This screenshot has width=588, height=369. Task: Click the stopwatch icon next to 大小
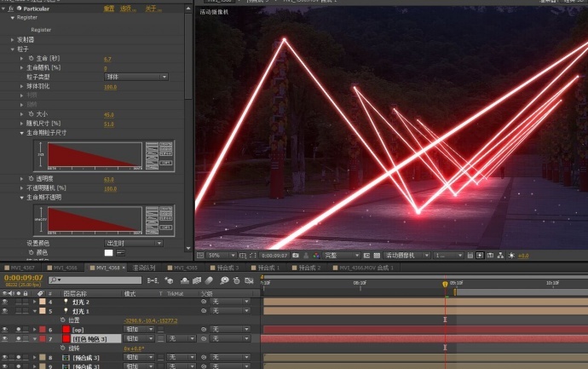(30, 114)
